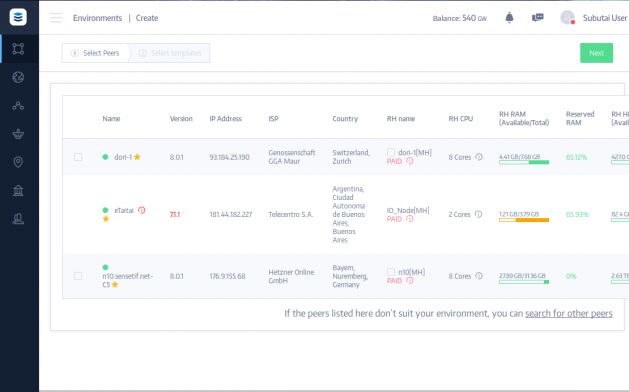The image size is (629, 392).
Task: Click the n10.sensetif.net-C5 peer name
Action: point(128,280)
